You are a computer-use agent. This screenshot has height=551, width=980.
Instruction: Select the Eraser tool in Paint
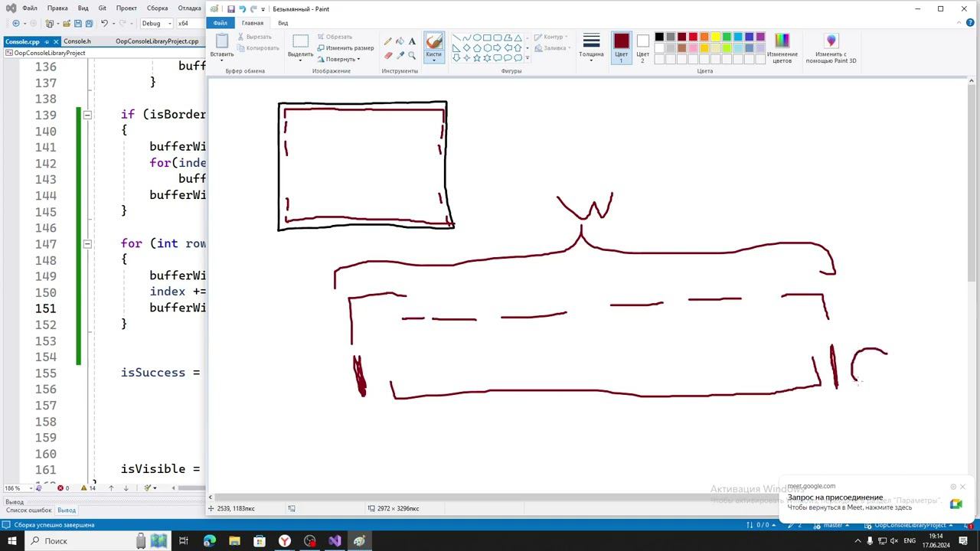pyautogui.click(x=388, y=55)
